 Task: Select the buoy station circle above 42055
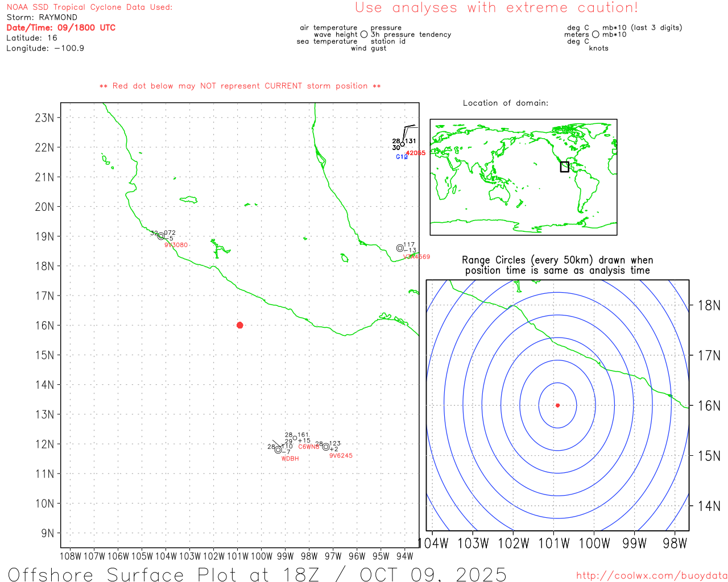403,144
